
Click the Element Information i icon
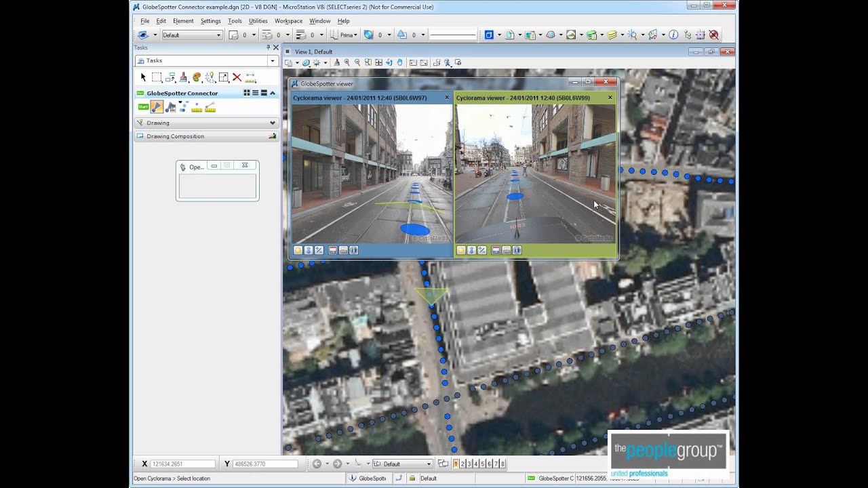click(x=673, y=35)
